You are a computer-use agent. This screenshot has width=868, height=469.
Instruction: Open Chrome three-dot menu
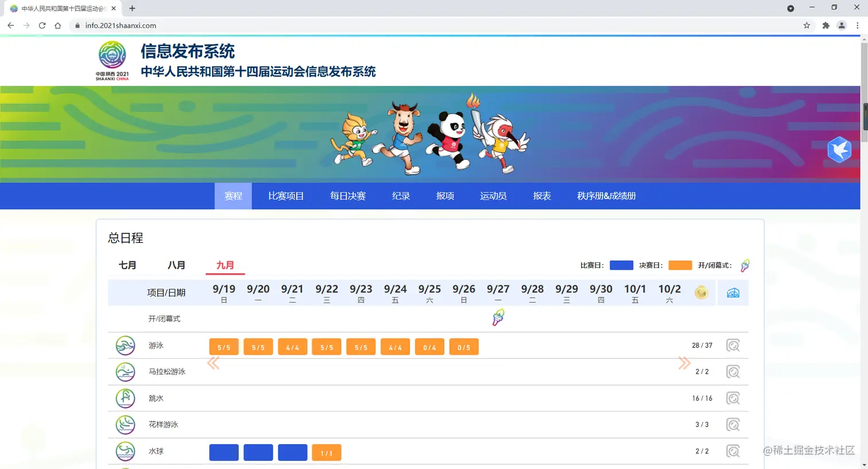tap(858, 25)
